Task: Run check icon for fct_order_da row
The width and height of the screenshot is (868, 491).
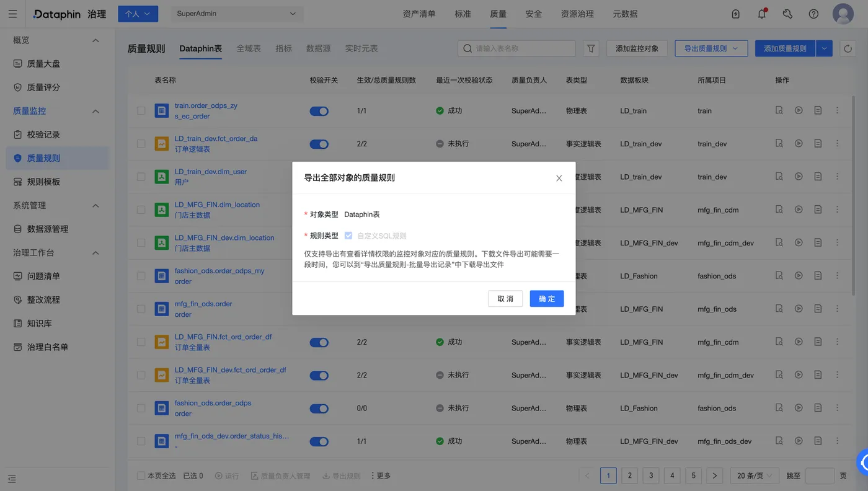Action: click(x=799, y=143)
